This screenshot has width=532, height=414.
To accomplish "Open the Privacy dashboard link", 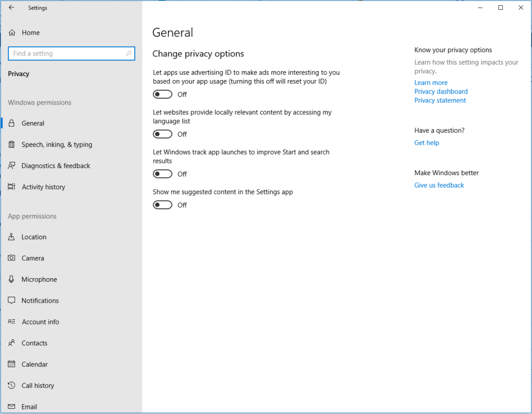I will 441,92.
